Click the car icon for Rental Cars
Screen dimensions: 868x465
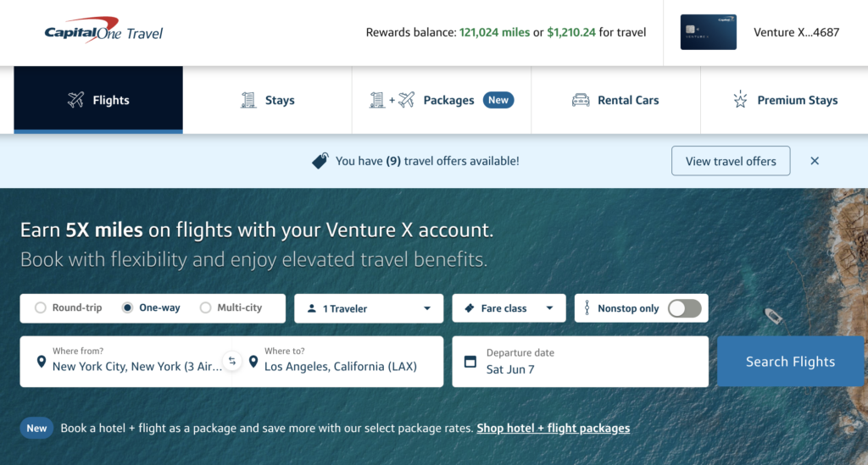581,100
